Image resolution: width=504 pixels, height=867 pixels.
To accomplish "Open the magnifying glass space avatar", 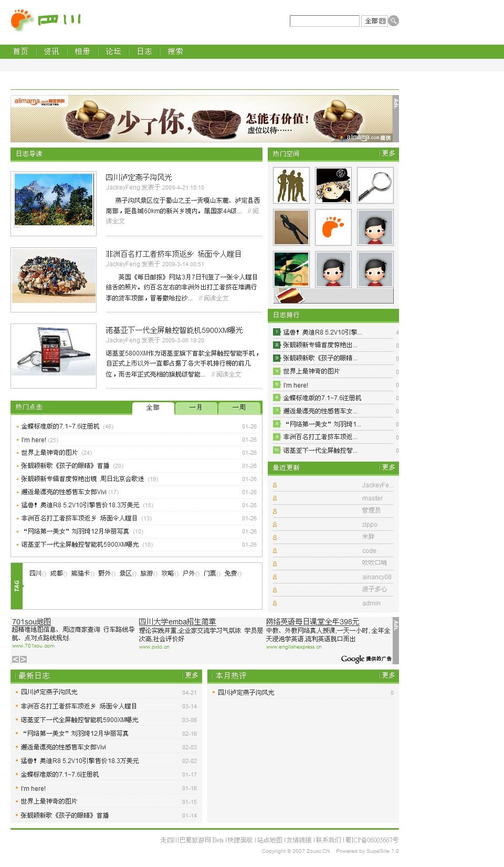I will tap(375, 185).
